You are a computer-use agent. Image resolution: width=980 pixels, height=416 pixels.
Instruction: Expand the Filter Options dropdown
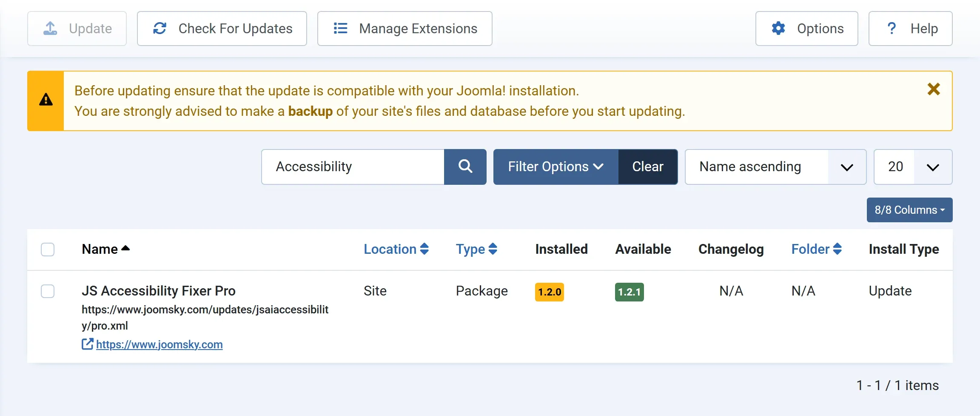pyautogui.click(x=556, y=166)
